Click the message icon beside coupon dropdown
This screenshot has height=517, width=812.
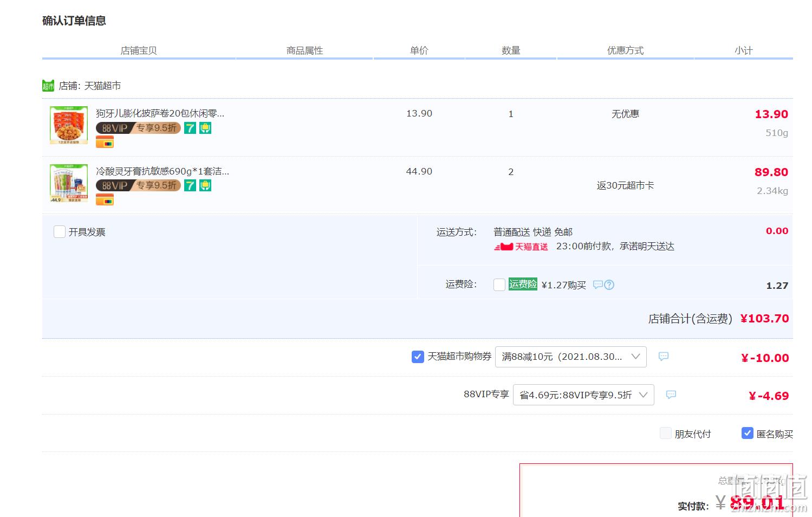point(664,356)
